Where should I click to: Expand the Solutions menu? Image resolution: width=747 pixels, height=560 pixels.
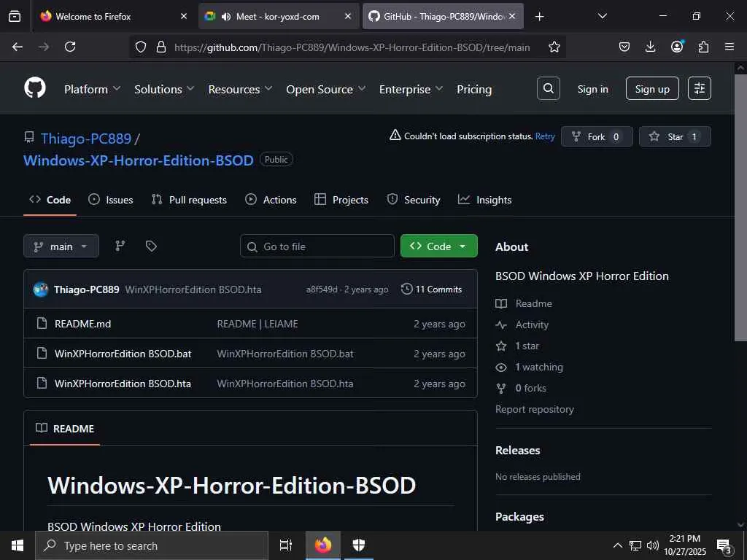164,89
